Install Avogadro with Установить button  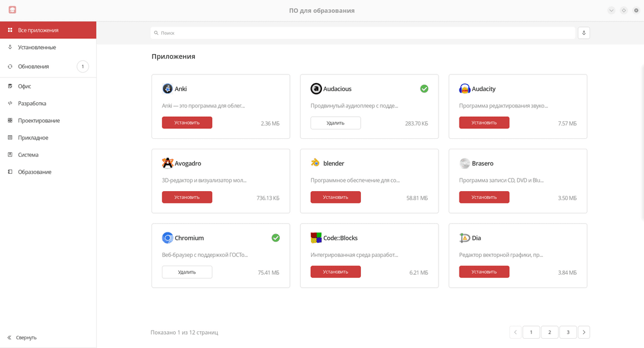[x=187, y=197]
